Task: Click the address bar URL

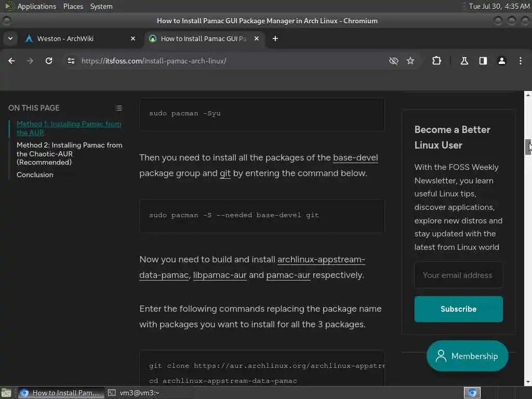Action: click(154, 61)
